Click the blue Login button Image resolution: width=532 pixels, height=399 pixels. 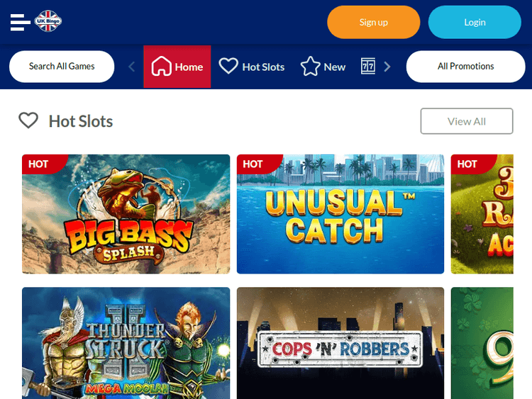pyautogui.click(x=475, y=22)
